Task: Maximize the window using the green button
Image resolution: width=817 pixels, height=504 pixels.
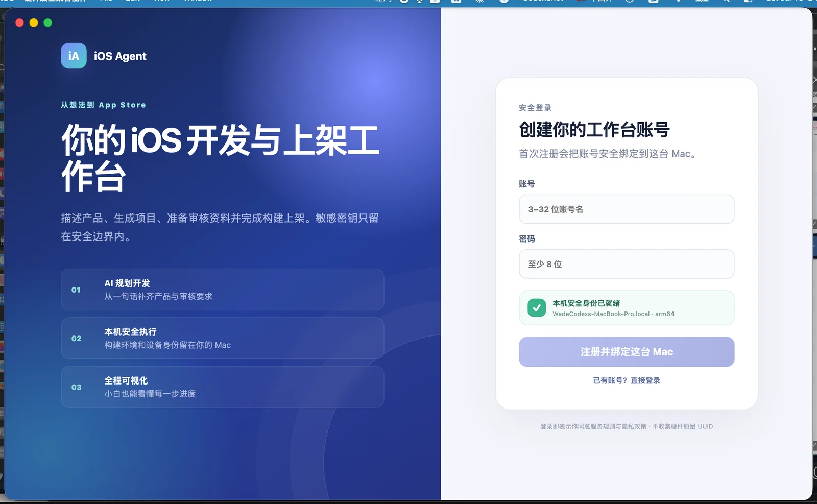Action: (48, 22)
